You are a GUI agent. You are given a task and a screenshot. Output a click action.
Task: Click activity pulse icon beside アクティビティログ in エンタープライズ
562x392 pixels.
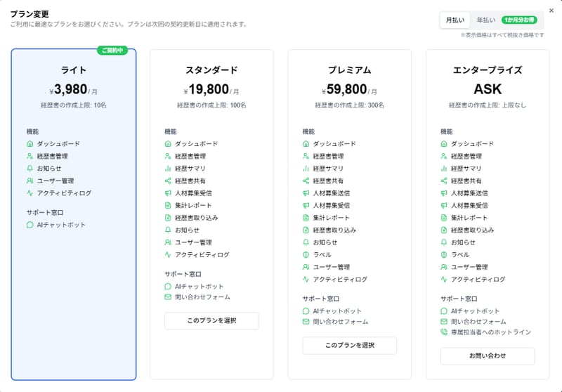tap(444, 279)
